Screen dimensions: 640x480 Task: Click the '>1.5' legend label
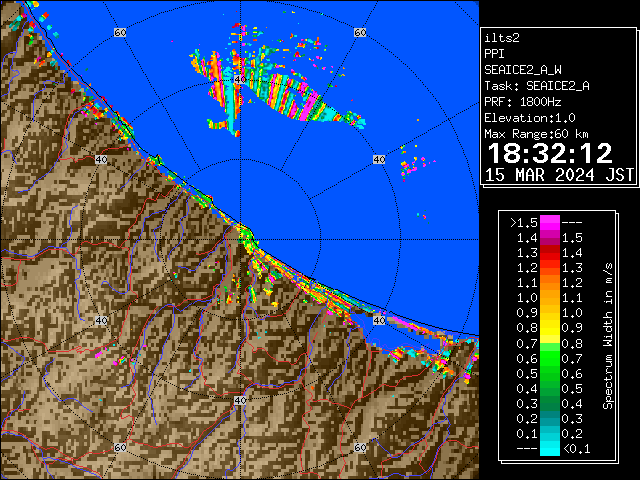(x=523, y=223)
